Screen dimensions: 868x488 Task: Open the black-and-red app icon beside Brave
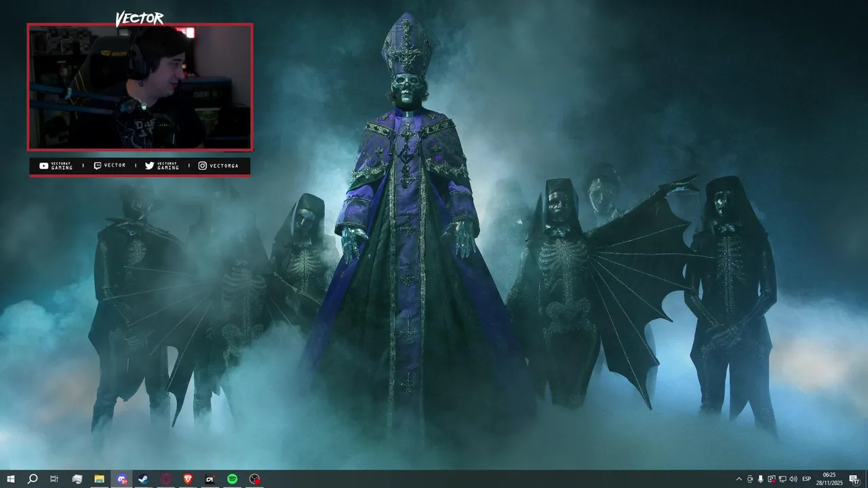210,479
